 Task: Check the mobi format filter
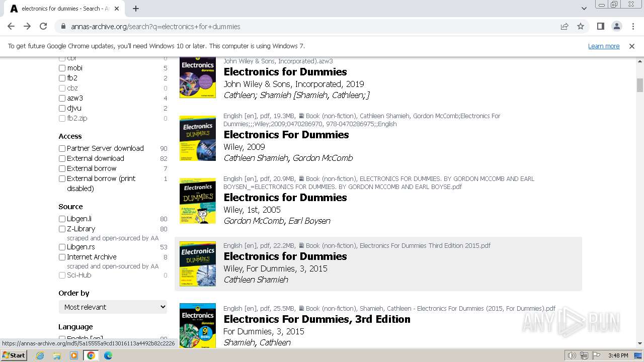pos(62,68)
